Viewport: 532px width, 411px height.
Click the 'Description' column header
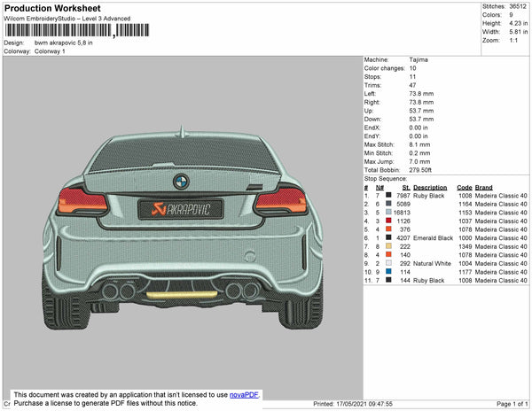tap(430, 188)
